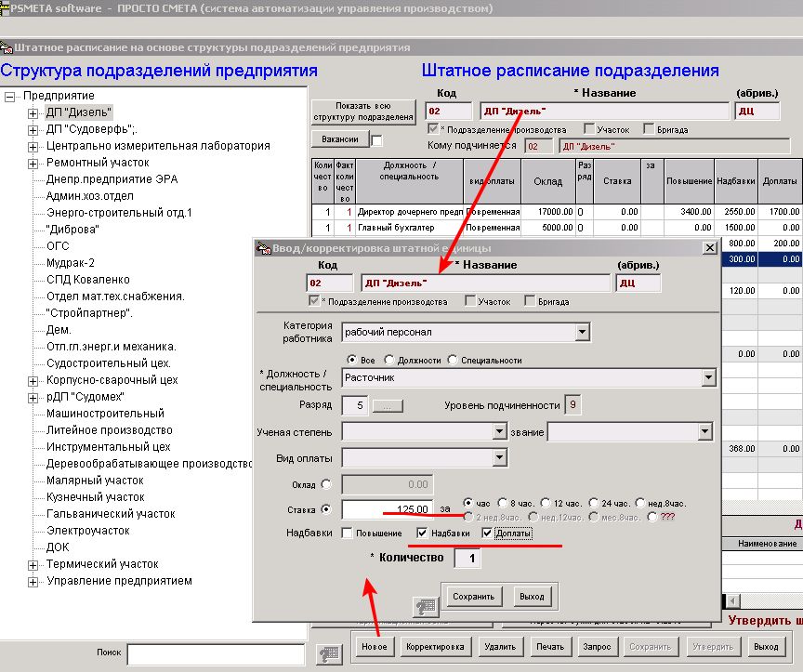This screenshot has height=672, width=803.
Task: Open the Разряд picker ellipsis button
Action: (x=388, y=405)
